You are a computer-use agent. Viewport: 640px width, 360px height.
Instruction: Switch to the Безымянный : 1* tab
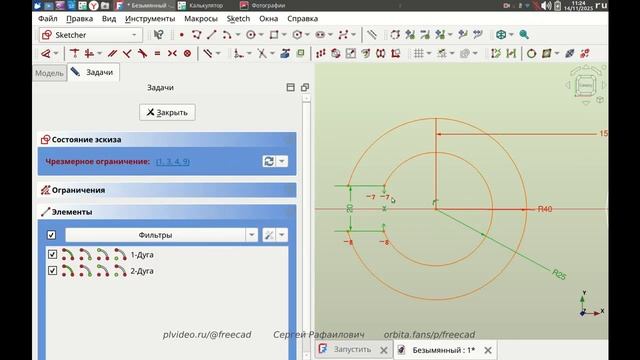coord(444,350)
